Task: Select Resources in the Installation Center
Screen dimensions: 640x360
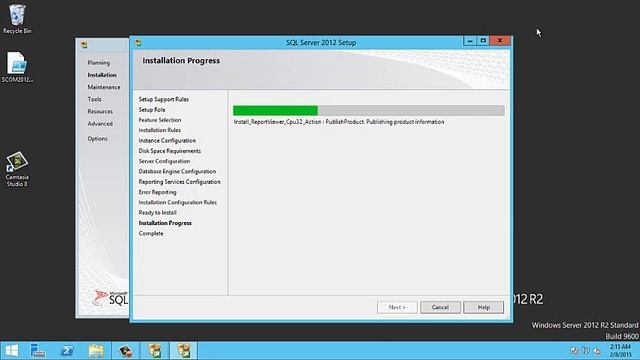Action: (100, 111)
